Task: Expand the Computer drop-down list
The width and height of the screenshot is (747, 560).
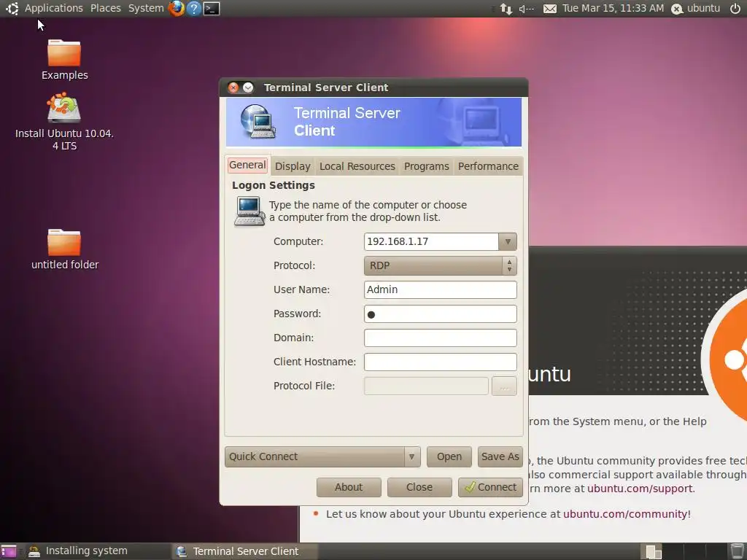Action: [508, 241]
